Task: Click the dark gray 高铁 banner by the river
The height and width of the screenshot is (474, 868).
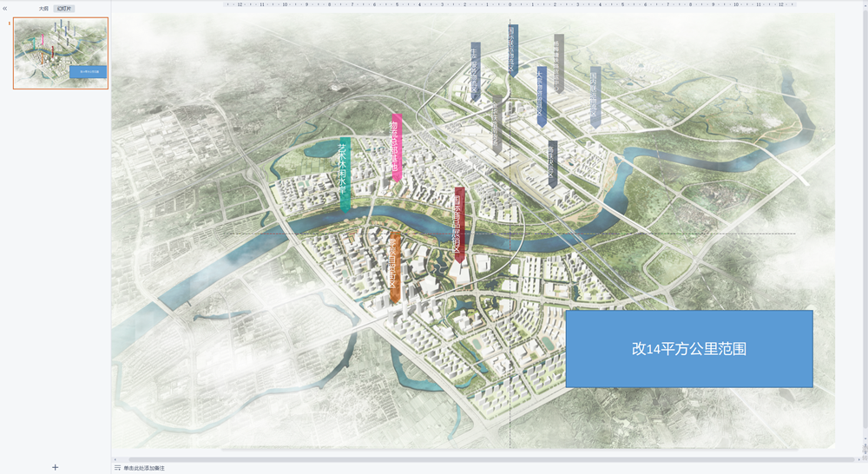Action: coord(552,164)
